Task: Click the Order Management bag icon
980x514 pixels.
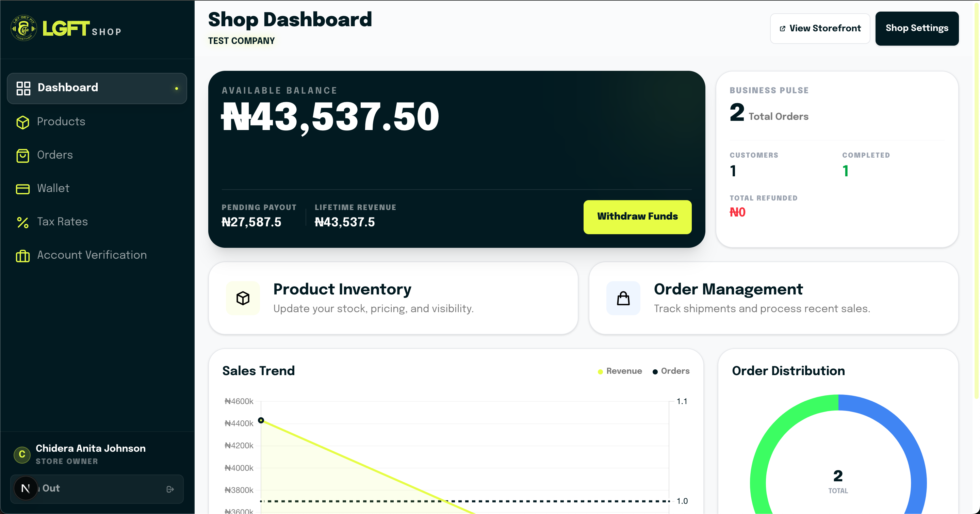Action: point(623,298)
